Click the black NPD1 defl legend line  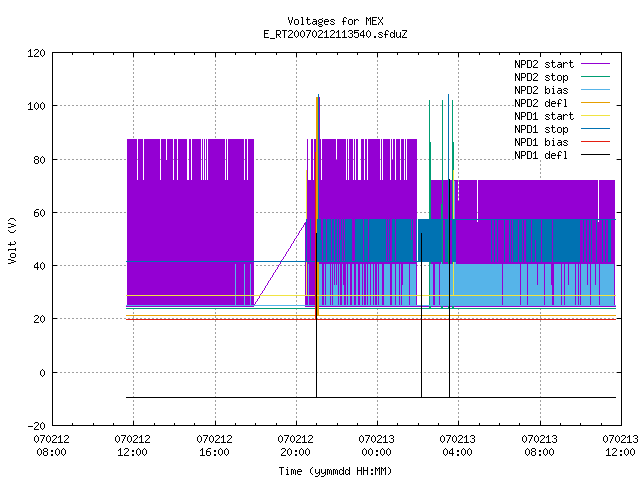click(x=595, y=155)
